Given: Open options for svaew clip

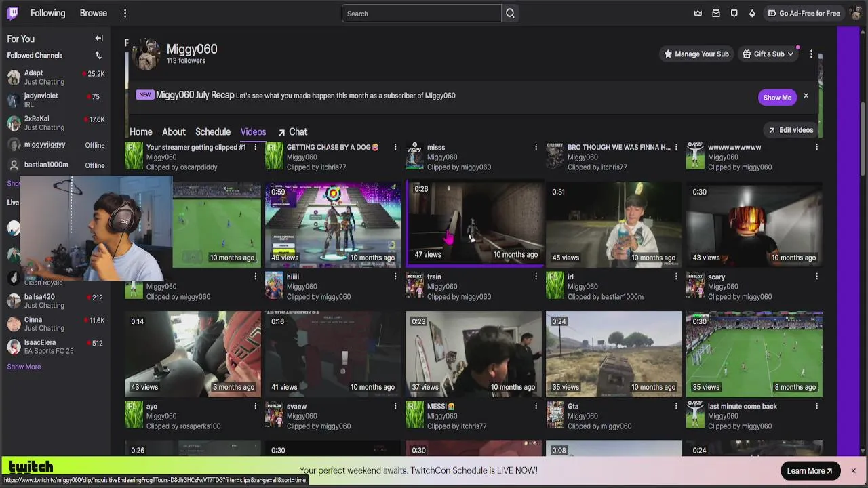Looking at the screenshot, I should click(x=395, y=406).
